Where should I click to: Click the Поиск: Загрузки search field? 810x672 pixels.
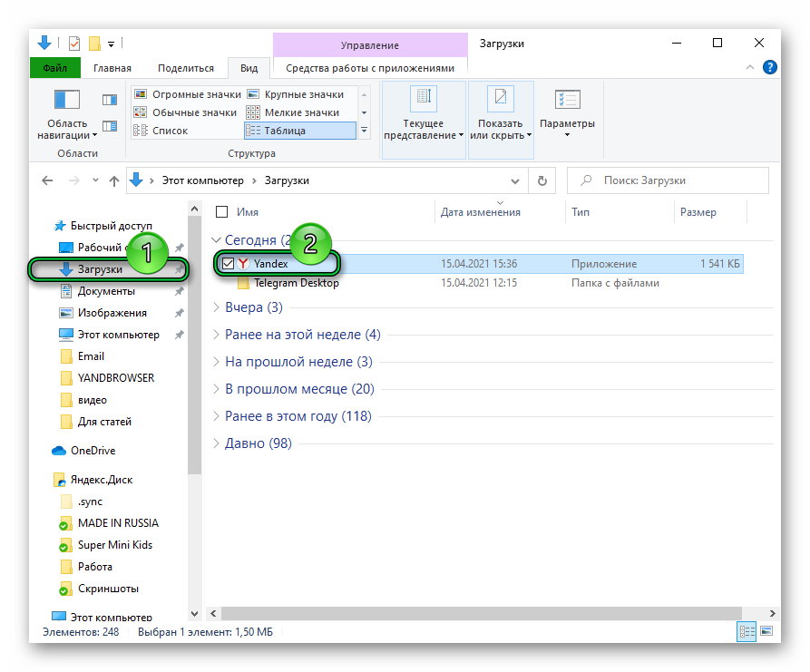click(668, 180)
